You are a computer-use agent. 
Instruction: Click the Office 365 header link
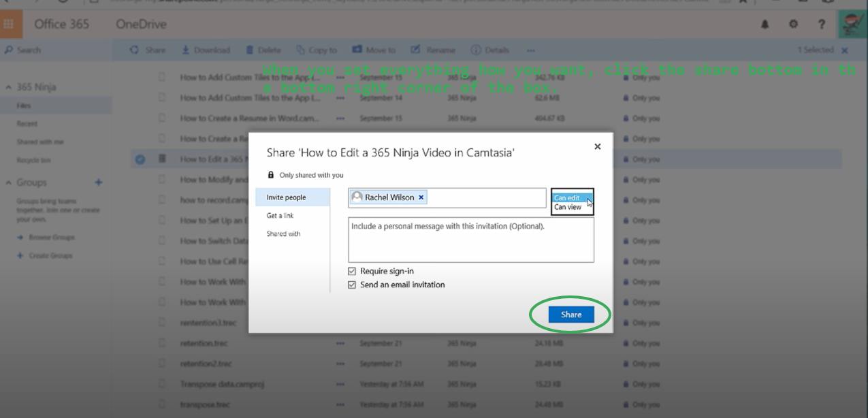62,25
